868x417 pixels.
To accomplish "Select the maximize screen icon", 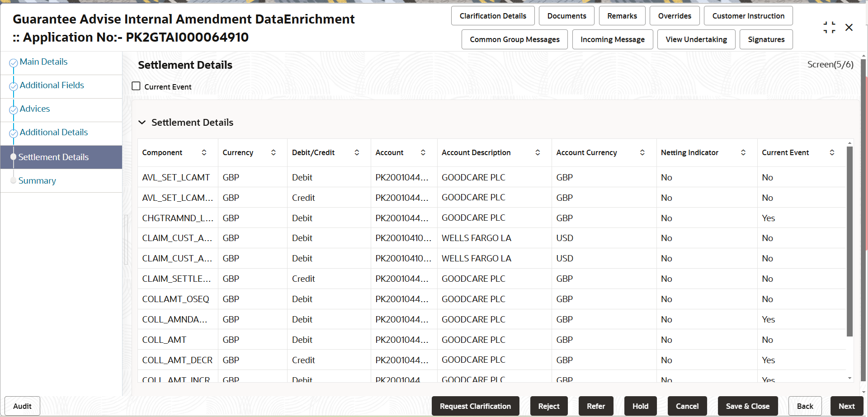I will (830, 27).
